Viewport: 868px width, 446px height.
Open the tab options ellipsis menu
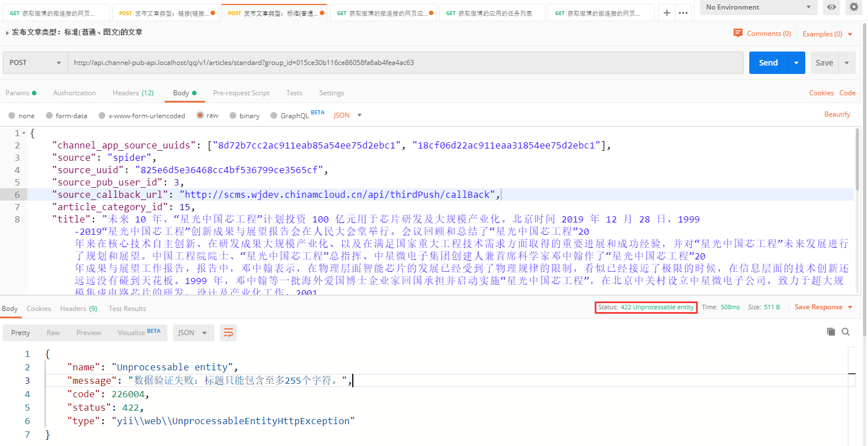coord(683,13)
